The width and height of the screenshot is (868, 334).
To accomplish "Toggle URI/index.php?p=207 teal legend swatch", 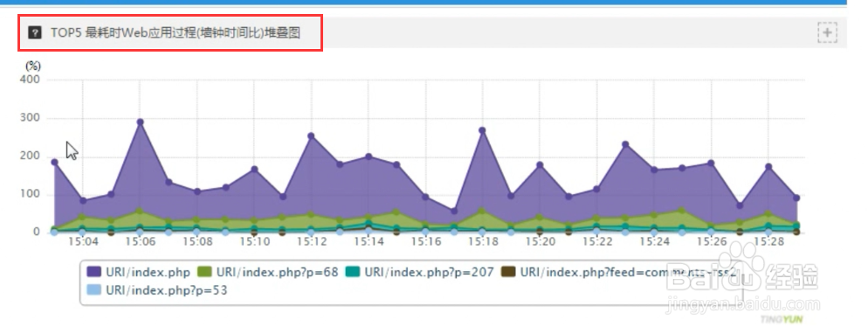I will (353, 271).
